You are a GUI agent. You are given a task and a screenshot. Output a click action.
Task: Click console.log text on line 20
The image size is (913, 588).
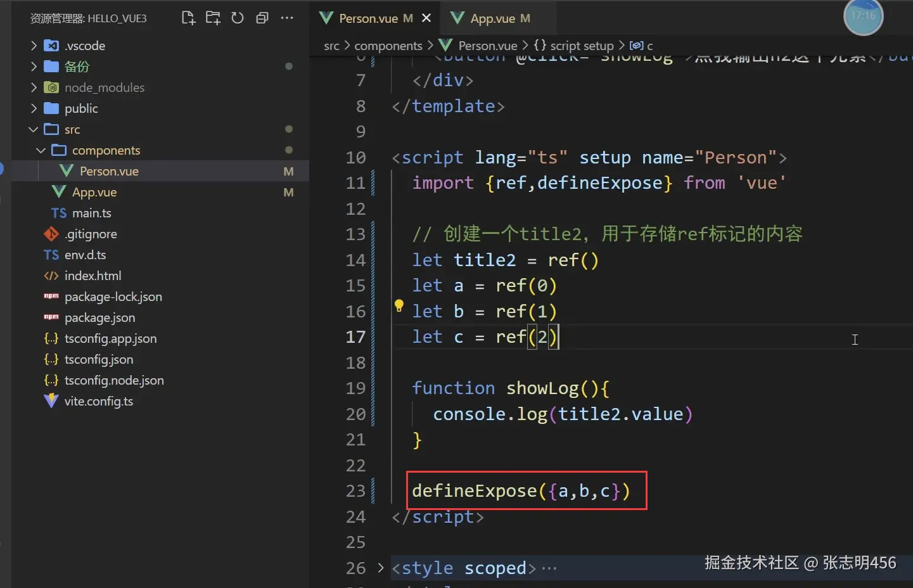(x=490, y=414)
